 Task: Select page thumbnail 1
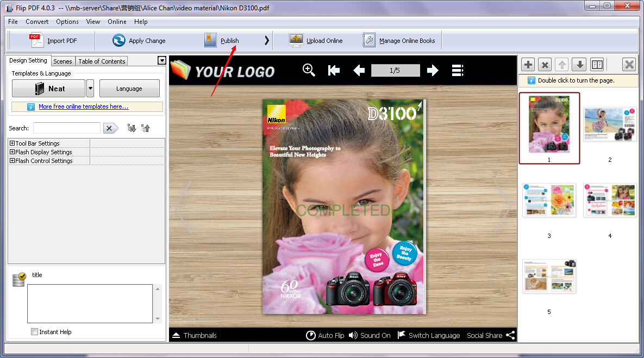click(x=549, y=128)
